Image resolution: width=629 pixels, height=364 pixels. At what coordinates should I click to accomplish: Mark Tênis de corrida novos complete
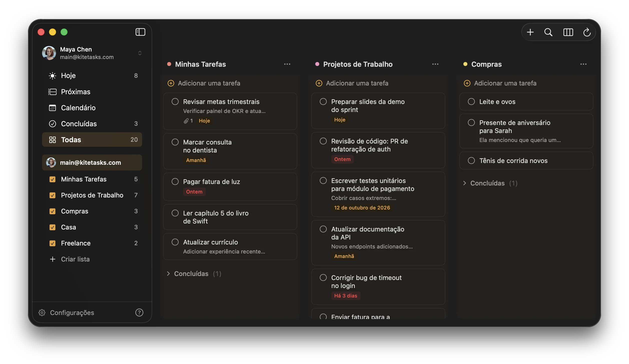[x=471, y=160]
